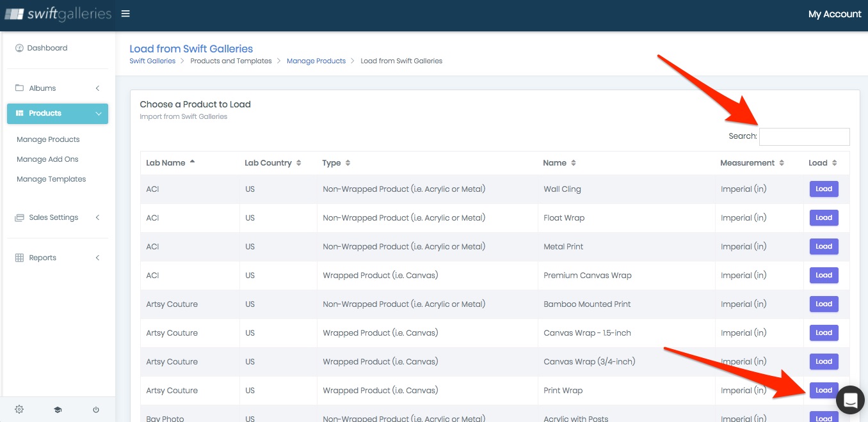Image resolution: width=868 pixels, height=422 pixels.
Task: Load the ACI Wall Cling product
Action: click(824, 189)
